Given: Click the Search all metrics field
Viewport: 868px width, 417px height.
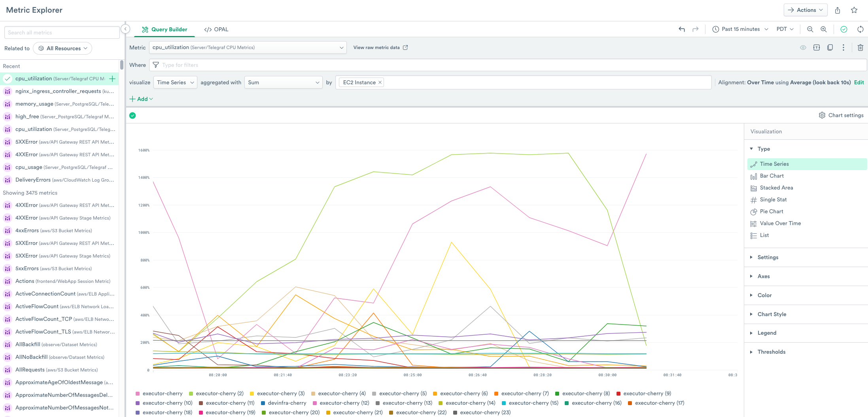Looking at the screenshot, I should point(62,32).
